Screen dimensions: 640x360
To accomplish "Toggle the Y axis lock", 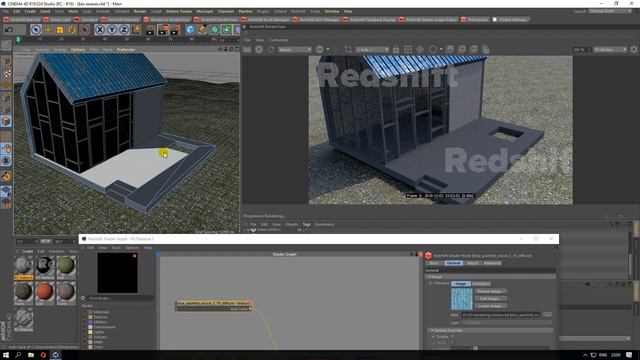I will 111,29.
